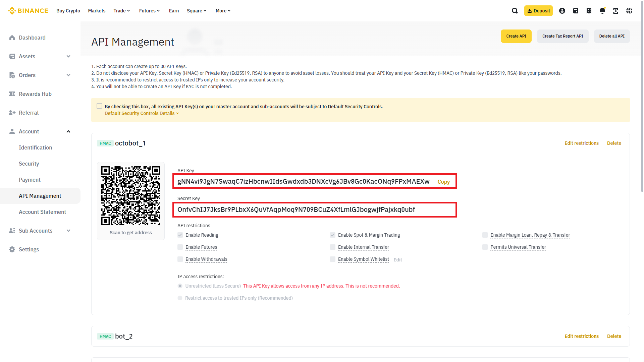Expand the Assets sidebar section chevron
644x362 pixels.
pyautogui.click(x=68, y=56)
